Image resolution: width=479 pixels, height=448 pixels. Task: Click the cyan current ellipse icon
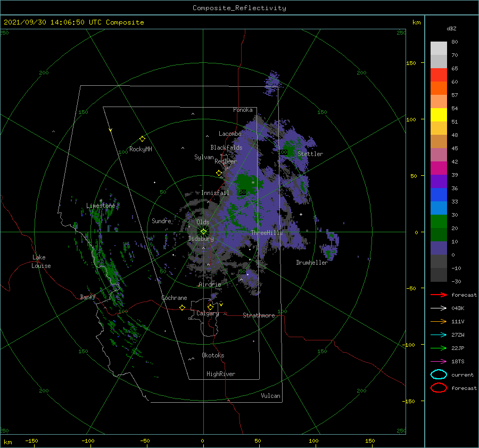tap(439, 374)
